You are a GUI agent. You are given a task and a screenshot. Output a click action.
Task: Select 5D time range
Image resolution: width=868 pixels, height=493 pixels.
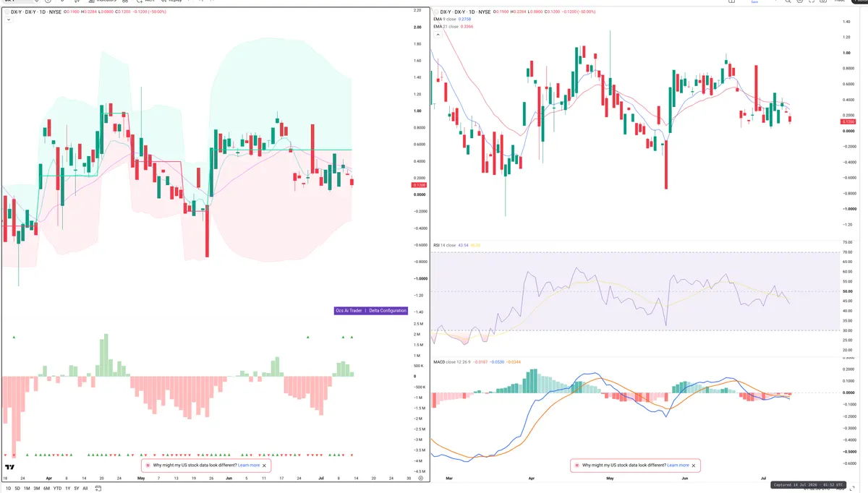coord(17,489)
